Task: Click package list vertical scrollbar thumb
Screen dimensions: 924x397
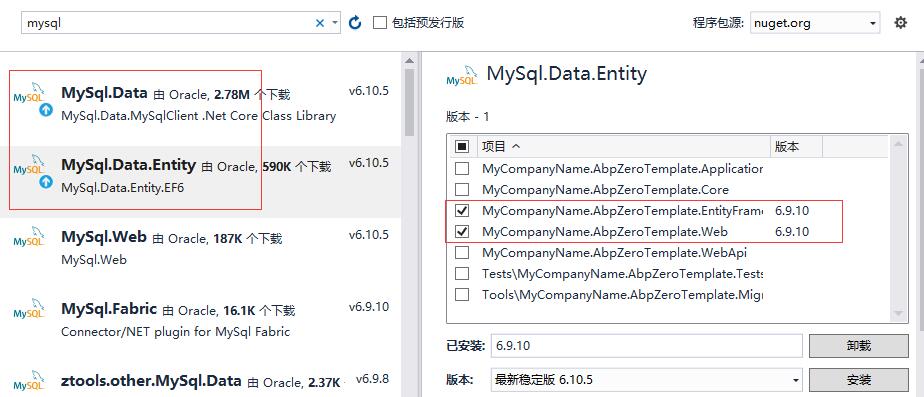Action: tap(409, 101)
